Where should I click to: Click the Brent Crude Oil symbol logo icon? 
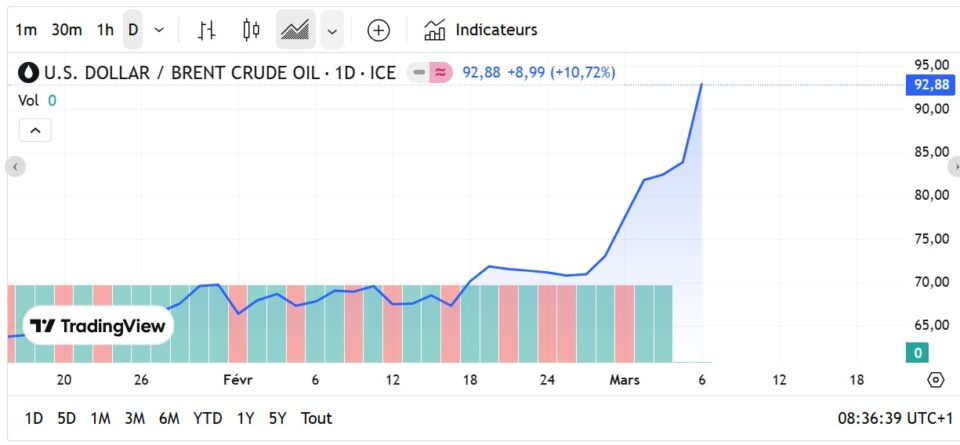[29, 72]
